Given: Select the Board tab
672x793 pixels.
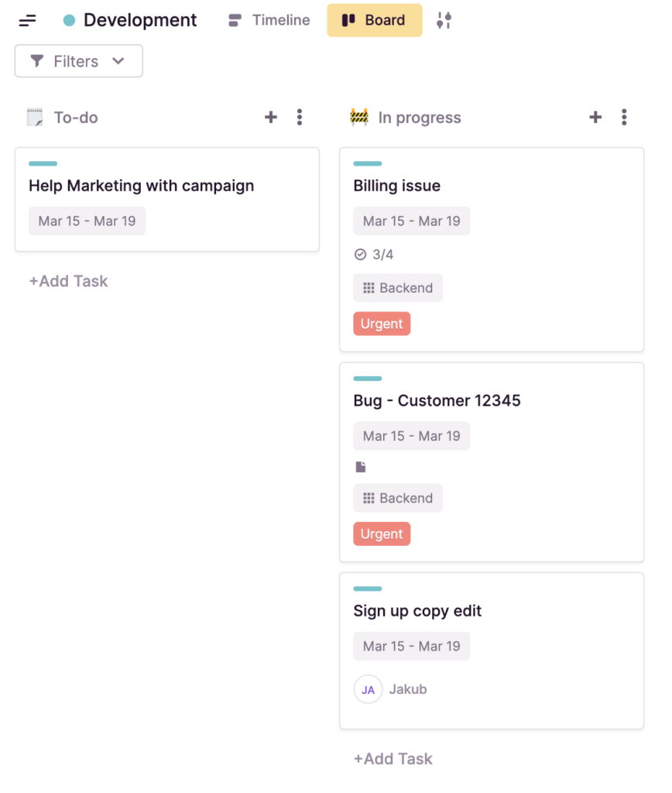Looking at the screenshot, I should coord(375,20).
